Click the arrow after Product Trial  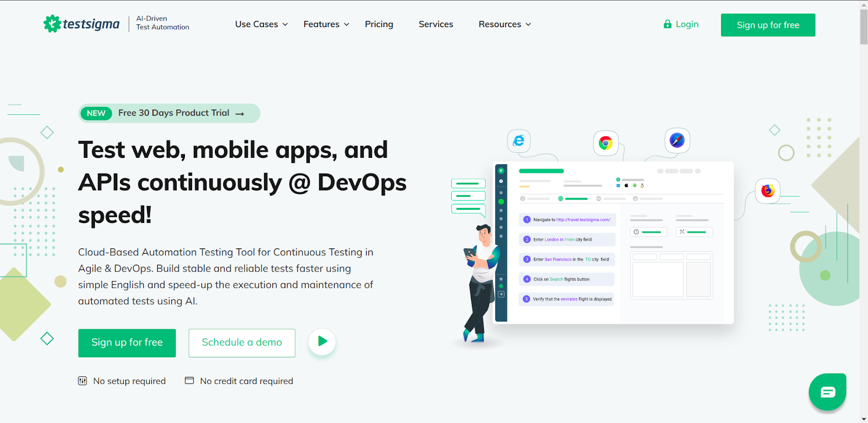point(240,114)
